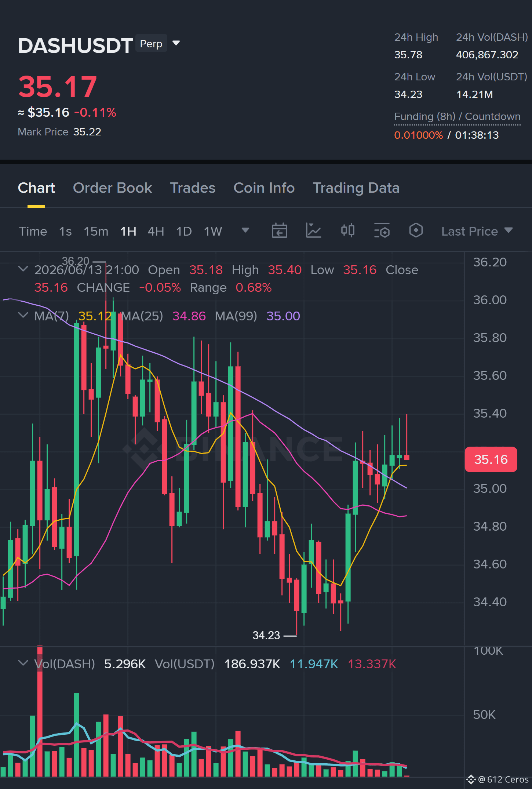Collapse the MA indicator legend chevron

click(23, 315)
